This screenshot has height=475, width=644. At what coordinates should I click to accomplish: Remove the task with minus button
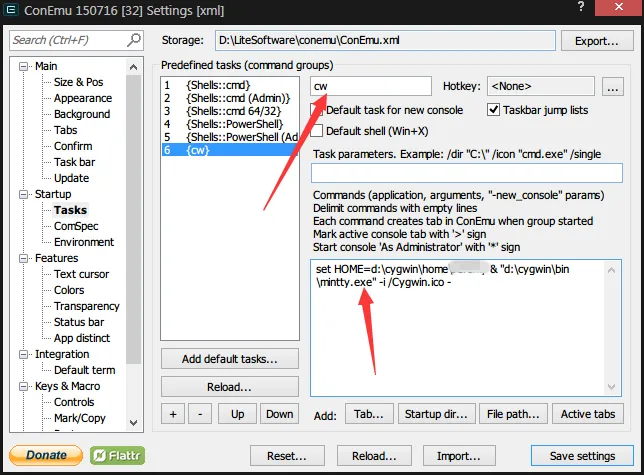200,414
